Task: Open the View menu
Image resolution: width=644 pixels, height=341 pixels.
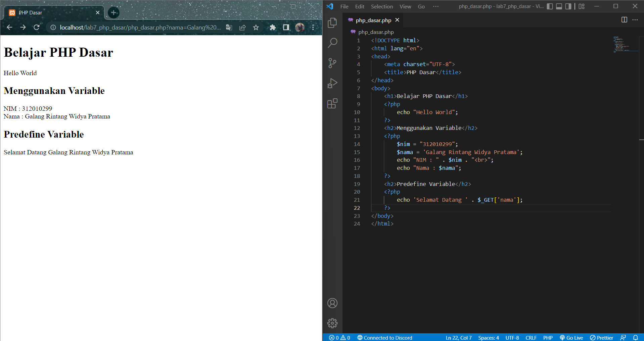Action: coord(405,6)
